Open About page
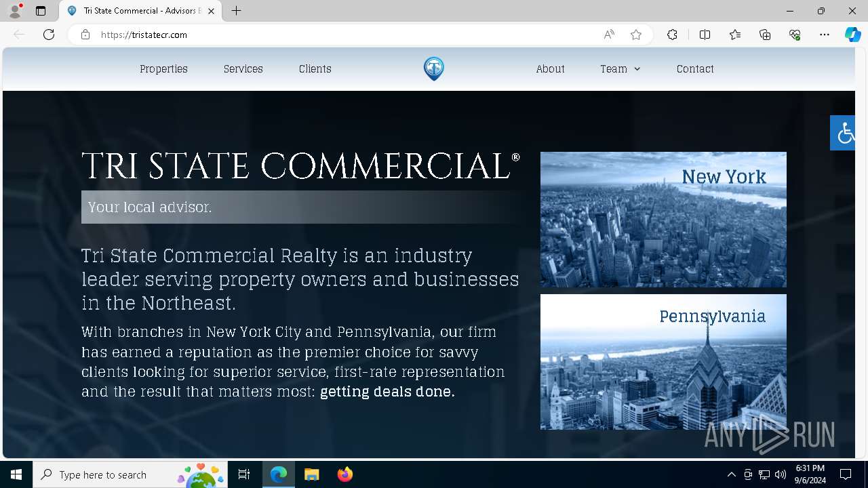 [550, 68]
